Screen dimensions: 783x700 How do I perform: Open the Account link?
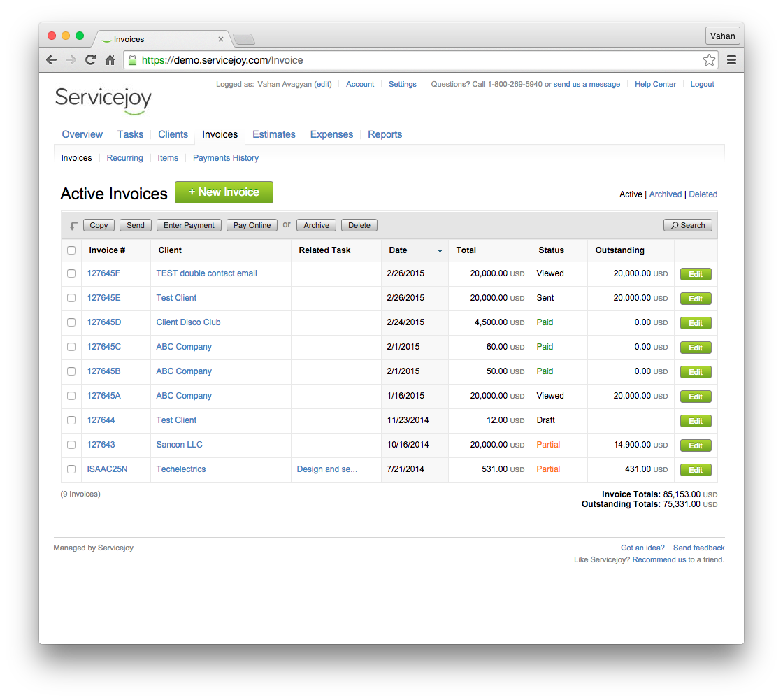360,84
